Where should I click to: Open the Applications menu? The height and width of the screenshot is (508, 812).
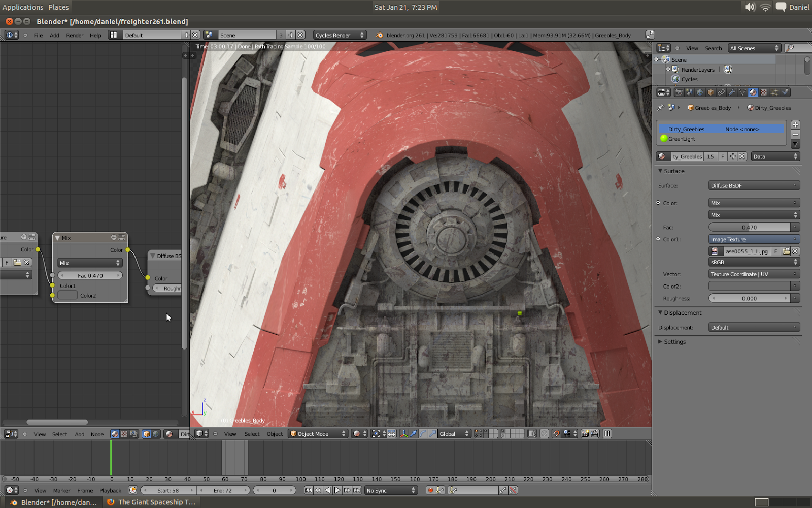(23, 7)
